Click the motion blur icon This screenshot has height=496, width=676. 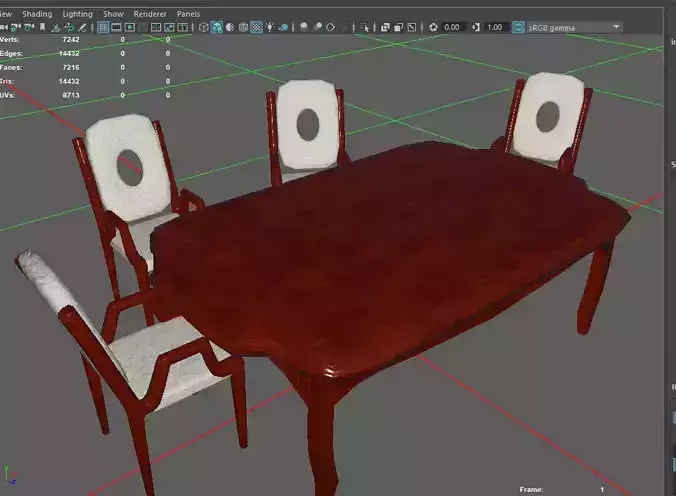point(318,27)
